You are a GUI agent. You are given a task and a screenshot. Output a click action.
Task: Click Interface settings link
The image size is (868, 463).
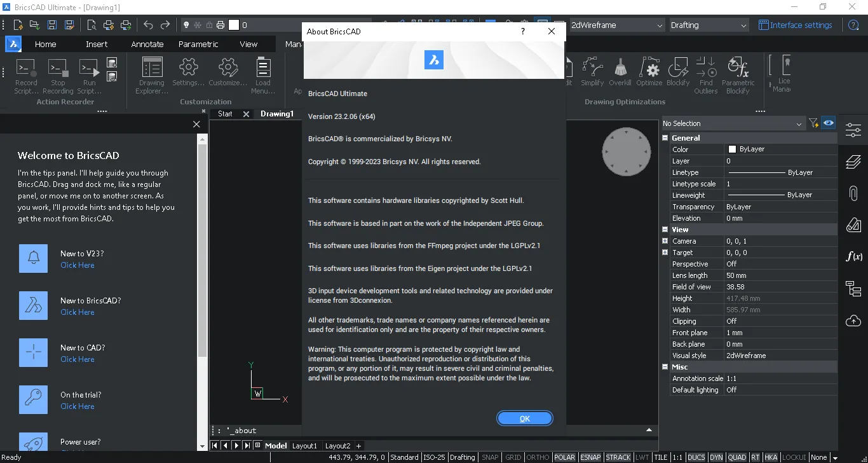796,25
